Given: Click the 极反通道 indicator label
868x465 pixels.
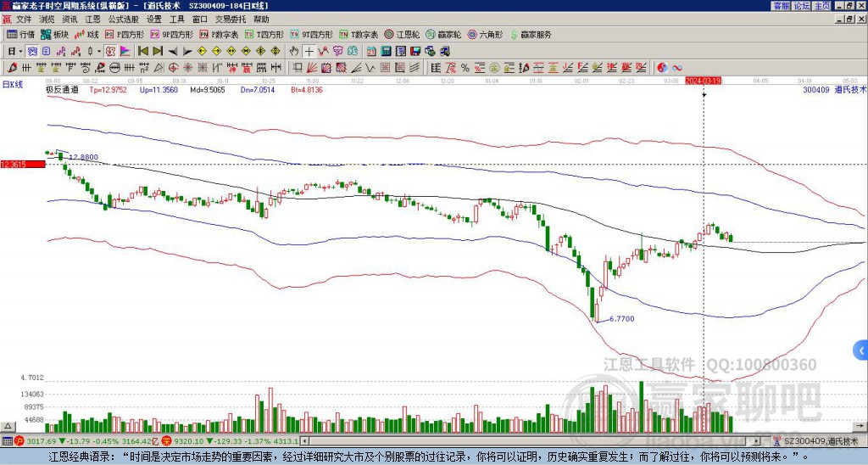Looking at the screenshot, I should coord(62,89).
